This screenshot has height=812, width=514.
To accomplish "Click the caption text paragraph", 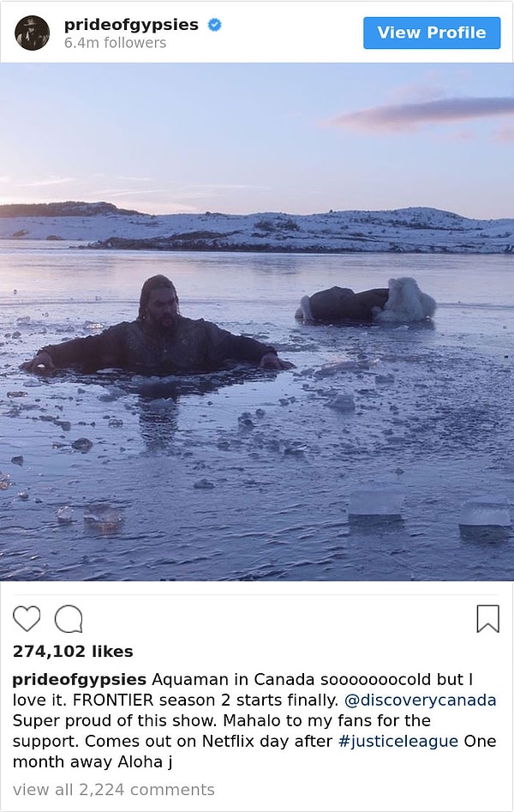I will pyautogui.click(x=254, y=720).
